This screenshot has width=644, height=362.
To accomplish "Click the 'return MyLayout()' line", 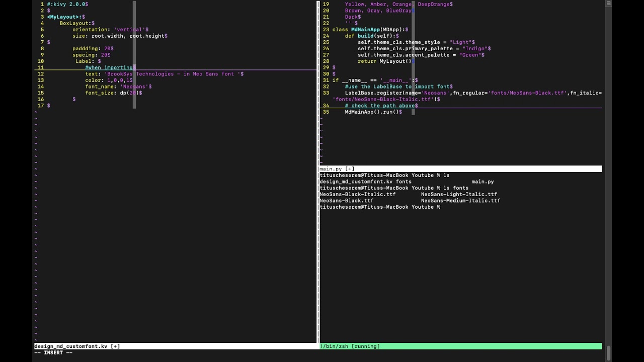I will tap(385, 61).
